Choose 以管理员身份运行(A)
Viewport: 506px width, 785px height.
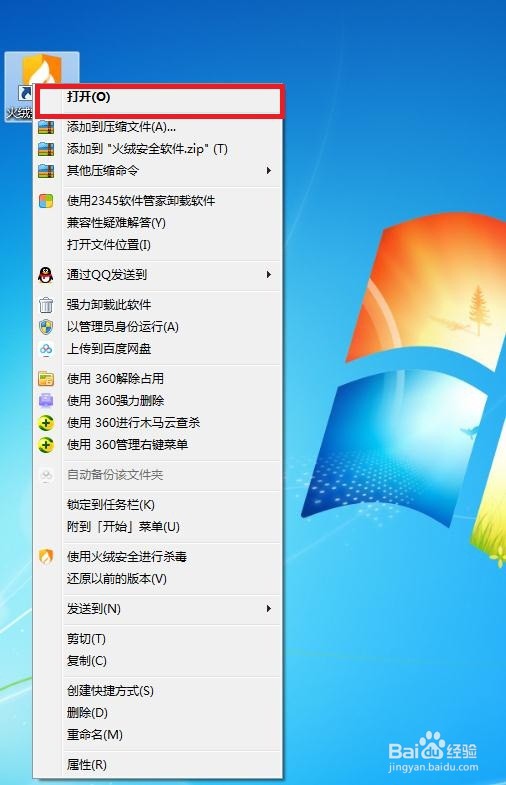[x=158, y=327]
